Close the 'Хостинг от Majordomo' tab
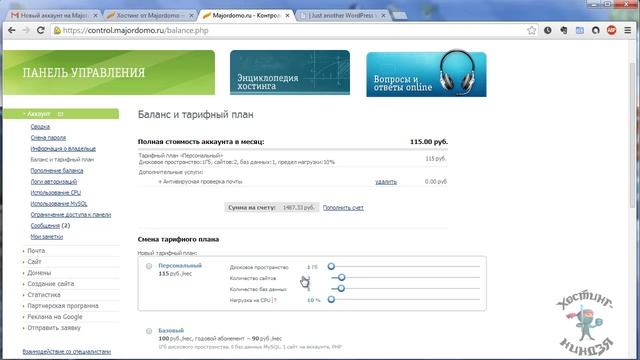The width and height of the screenshot is (640, 360). (191, 15)
